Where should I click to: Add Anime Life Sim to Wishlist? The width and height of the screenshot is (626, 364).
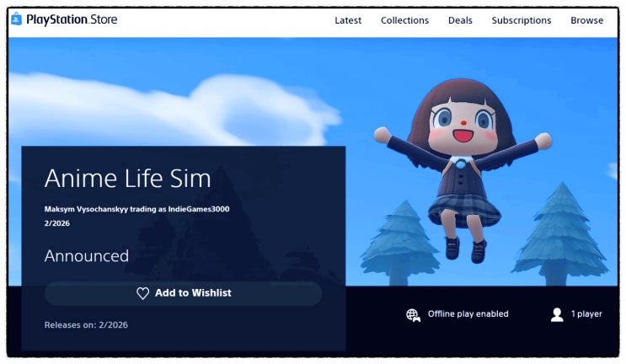183,293
